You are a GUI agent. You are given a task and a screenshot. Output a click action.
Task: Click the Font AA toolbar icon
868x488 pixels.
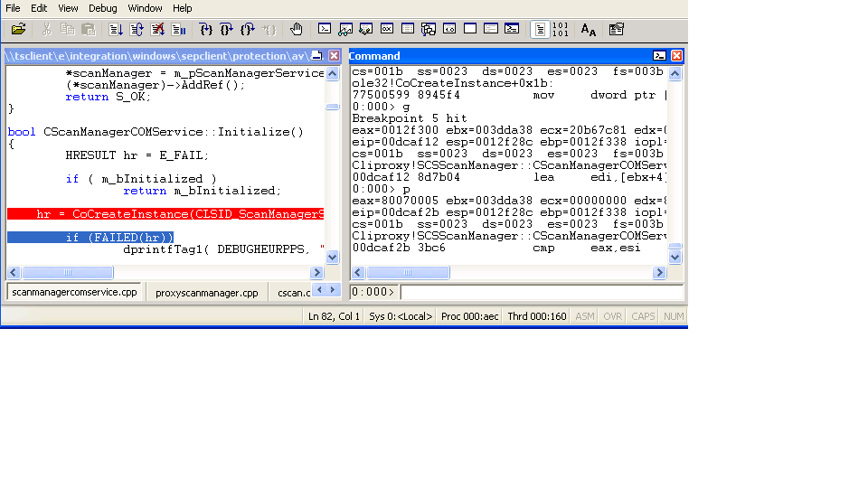[588, 29]
